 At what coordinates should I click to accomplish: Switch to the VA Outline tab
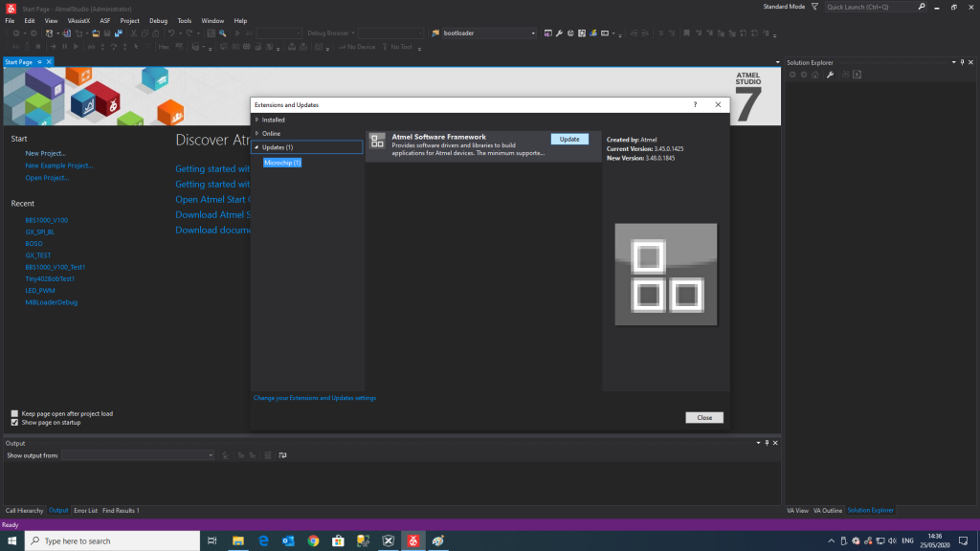(828, 511)
